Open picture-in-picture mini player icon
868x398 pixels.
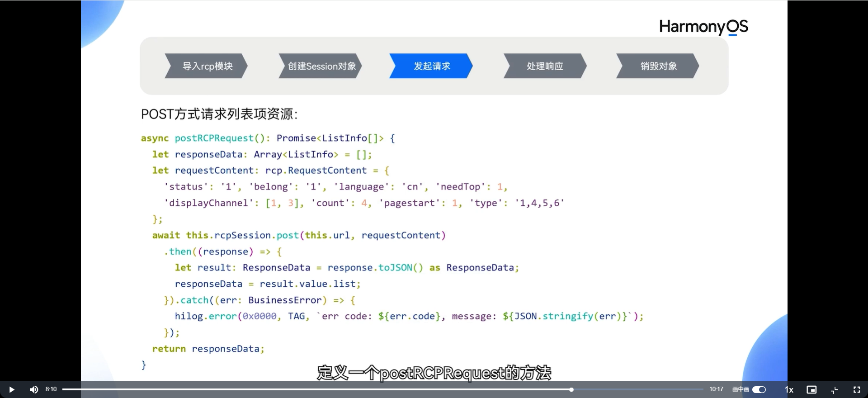tap(811, 389)
